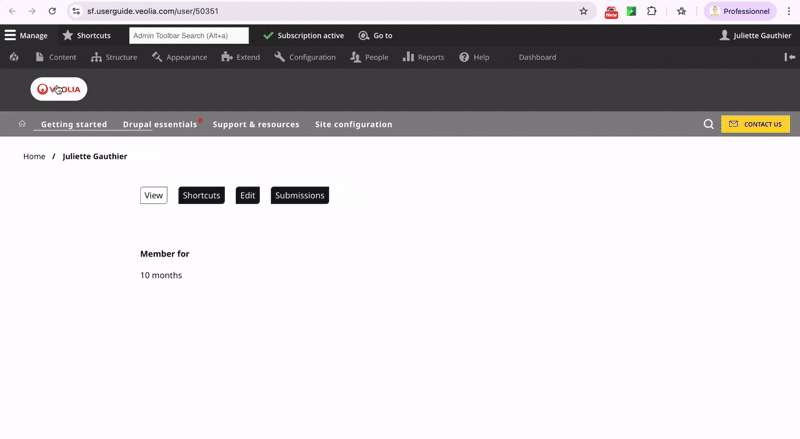This screenshot has width=800, height=439.
Task: Toggle the Shortcuts toolbar tray
Action: (86, 35)
